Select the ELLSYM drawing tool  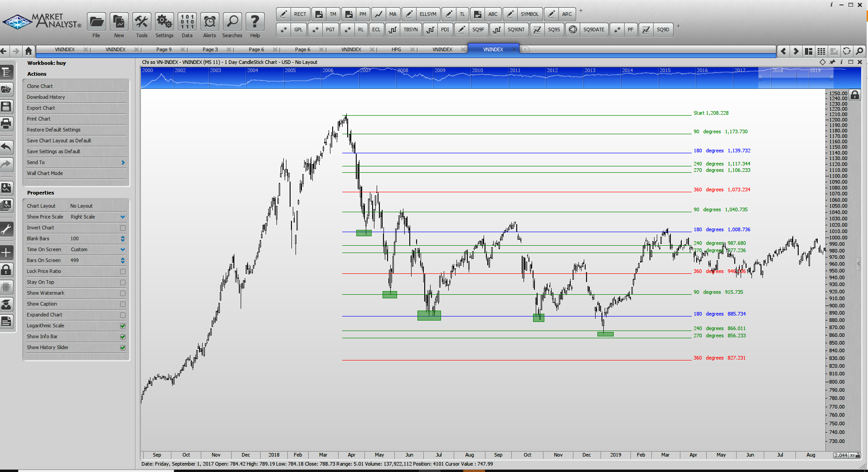coord(427,14)
